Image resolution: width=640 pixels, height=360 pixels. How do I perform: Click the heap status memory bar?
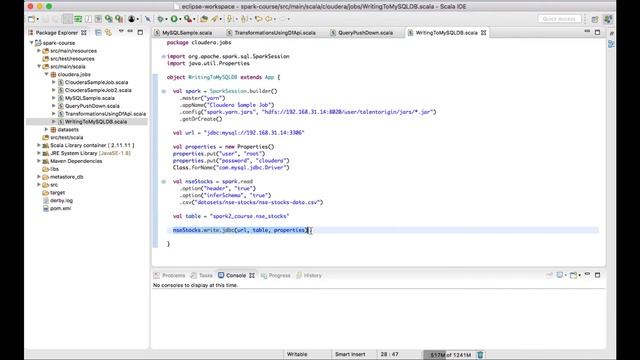pyautogui.click(x=448, y=355)
